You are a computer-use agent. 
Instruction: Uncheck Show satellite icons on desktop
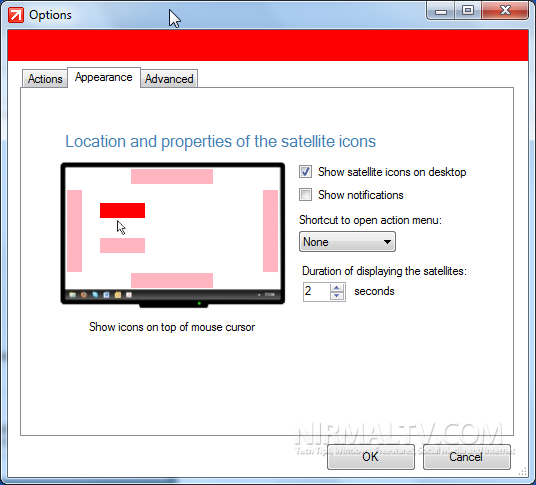point(305,172)
